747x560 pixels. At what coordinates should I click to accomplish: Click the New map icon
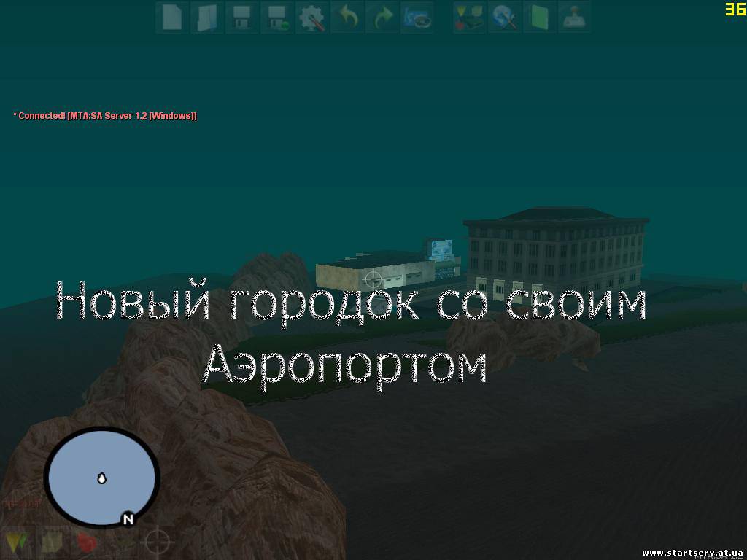[172, 17]
